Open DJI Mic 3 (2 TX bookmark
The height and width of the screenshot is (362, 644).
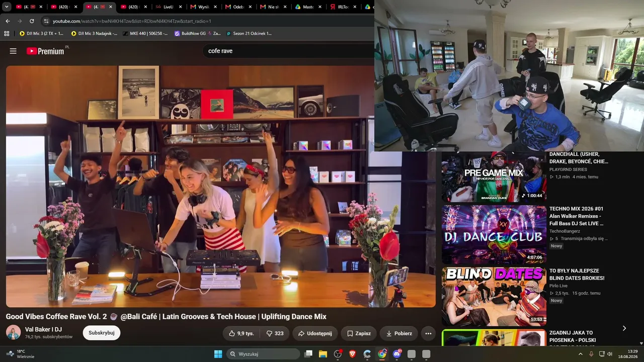(41, 34)
